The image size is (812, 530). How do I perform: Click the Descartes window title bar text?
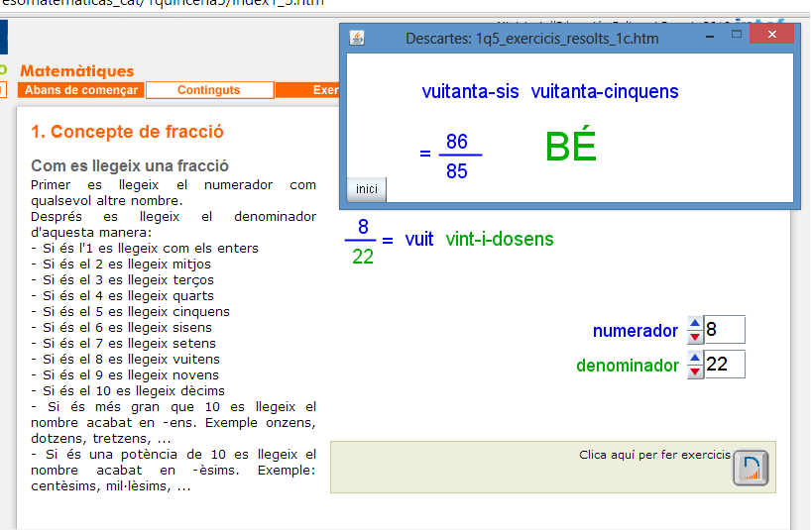532,39
